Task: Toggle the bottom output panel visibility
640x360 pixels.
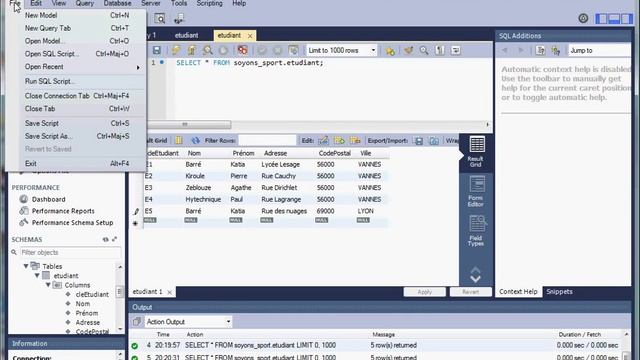Action: 614,18
